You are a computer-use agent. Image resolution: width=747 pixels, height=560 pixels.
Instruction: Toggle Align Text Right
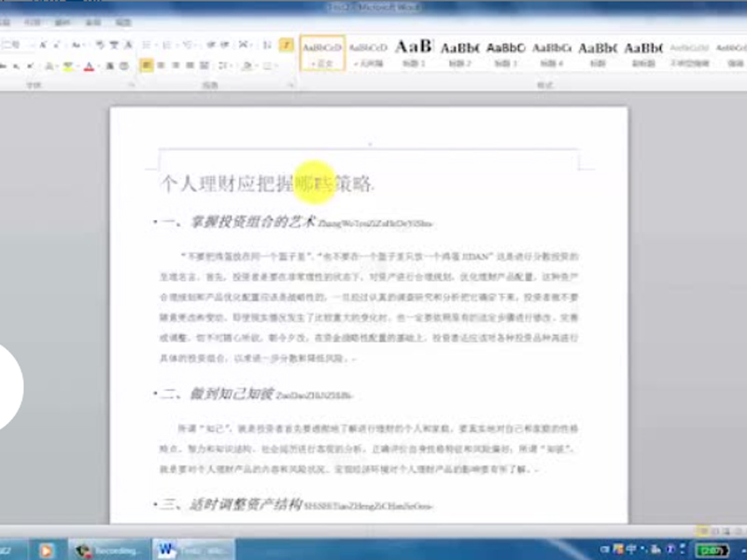pyautogui.click(x=176, y=65)
